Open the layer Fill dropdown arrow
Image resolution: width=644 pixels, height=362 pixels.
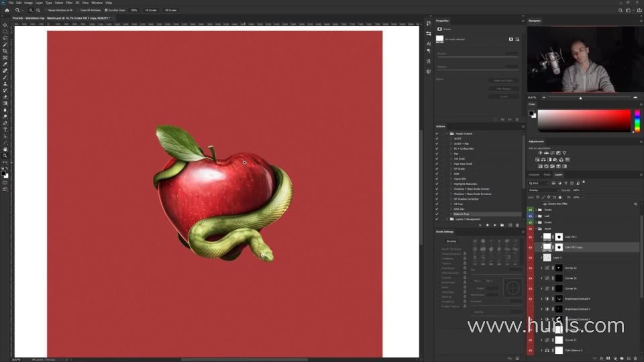click(582, 197)
